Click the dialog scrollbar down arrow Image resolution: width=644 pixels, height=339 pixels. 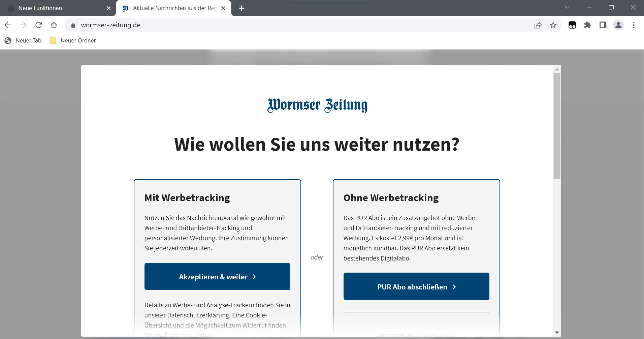(557, 332)
